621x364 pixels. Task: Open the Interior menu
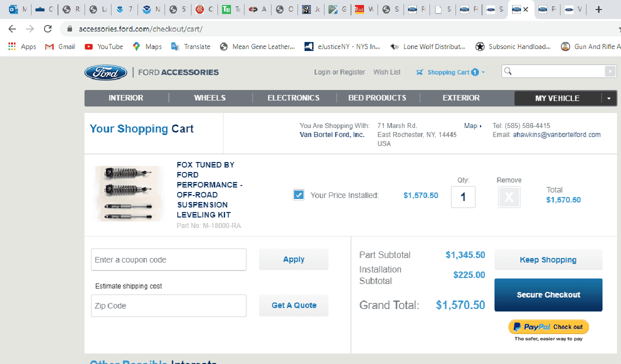click(x=126, y=98)
